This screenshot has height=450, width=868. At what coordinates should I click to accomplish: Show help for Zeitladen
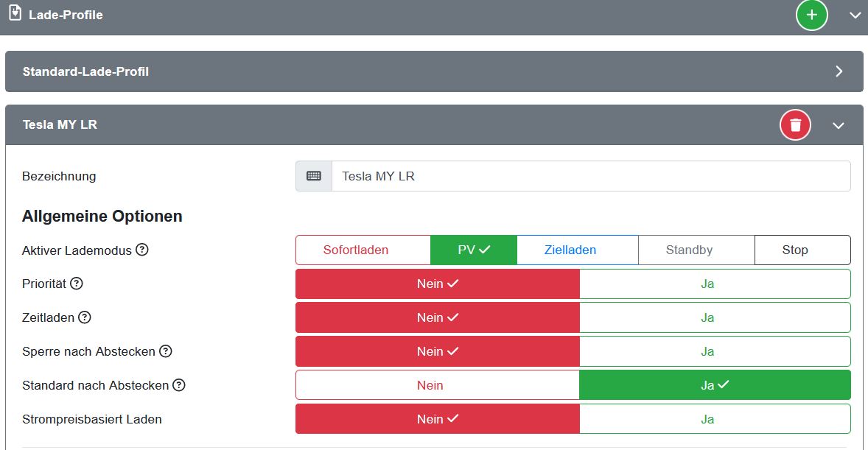pyautogui.click(x=84, y=317)
